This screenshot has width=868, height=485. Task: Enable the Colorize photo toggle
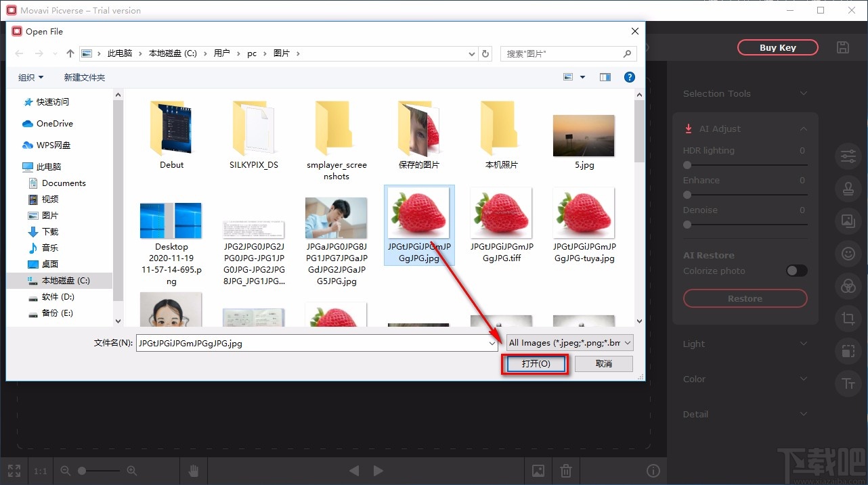[796, 270]
